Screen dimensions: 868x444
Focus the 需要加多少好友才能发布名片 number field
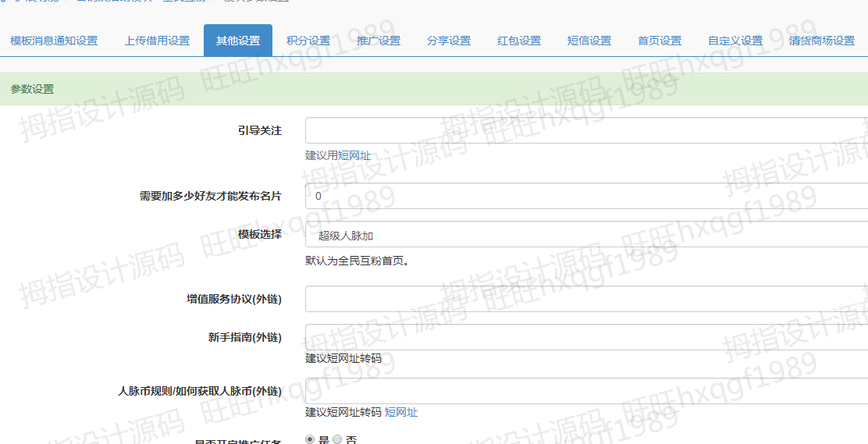[585, 196]
